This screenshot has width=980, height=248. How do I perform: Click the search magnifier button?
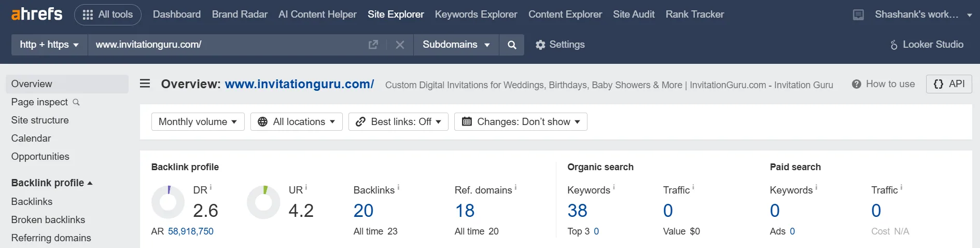tap(512, 45)
